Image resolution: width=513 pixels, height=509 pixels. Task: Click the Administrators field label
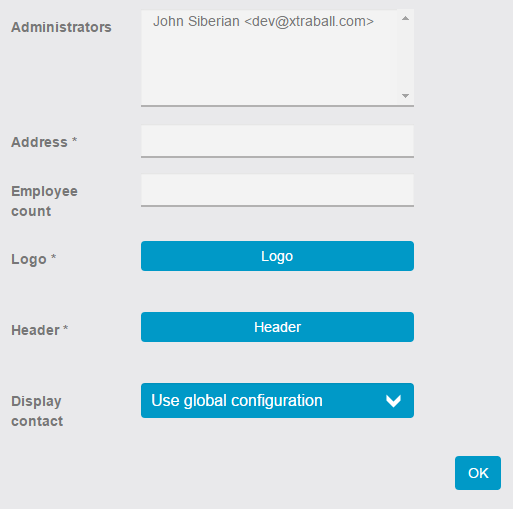pyautogui.click(x=61, y=27)
